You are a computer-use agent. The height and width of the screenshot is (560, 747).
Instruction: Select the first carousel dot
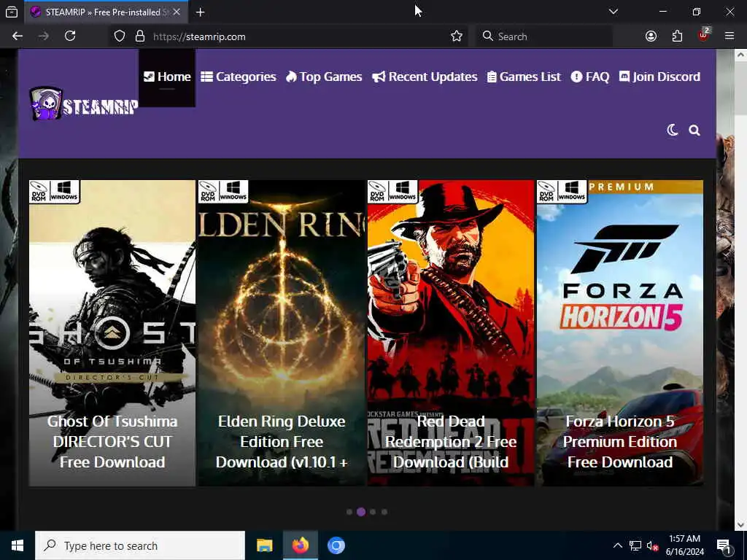click(349, 512)
